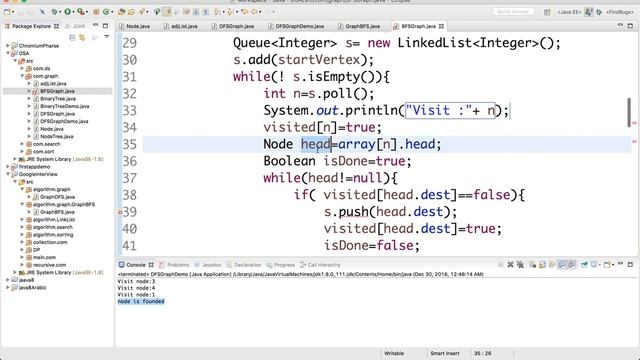Switch to the FindBugs perspective
Viewport: 640px width, 360px height.
click(619, 12)
